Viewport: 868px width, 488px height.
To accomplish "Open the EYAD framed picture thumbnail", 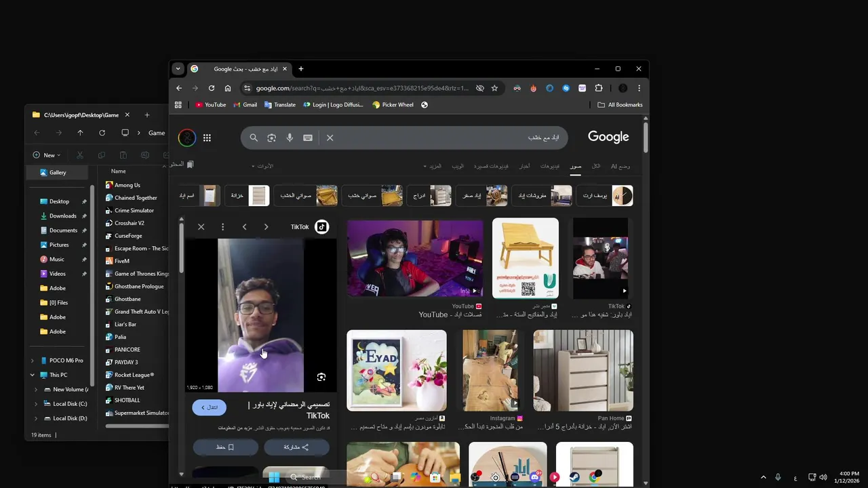I will [x=397, y=370].
